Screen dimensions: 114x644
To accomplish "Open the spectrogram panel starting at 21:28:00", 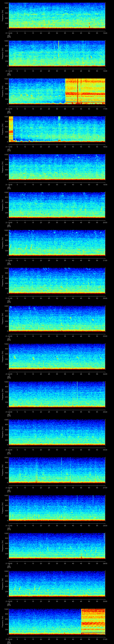I will click(x=57, y=546).
